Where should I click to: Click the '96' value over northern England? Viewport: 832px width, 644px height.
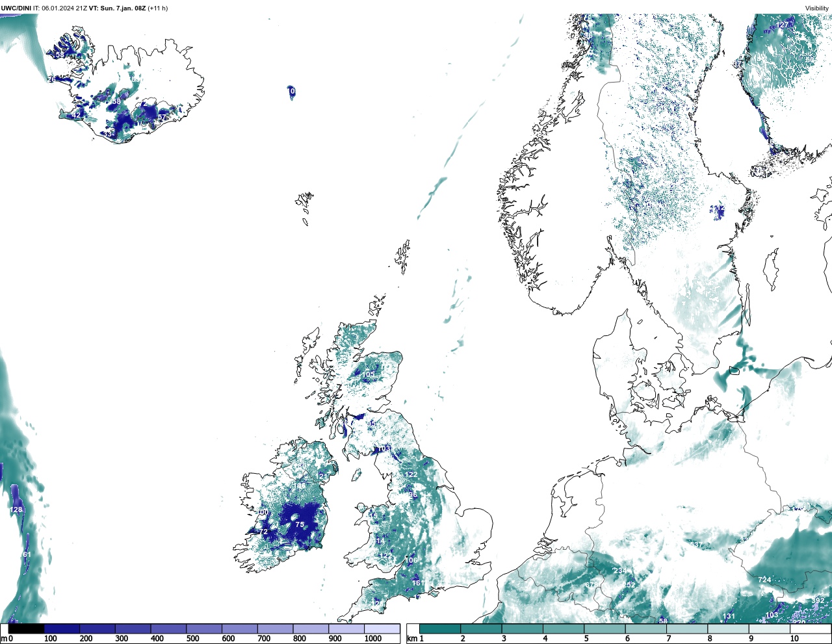coord(413,495)
